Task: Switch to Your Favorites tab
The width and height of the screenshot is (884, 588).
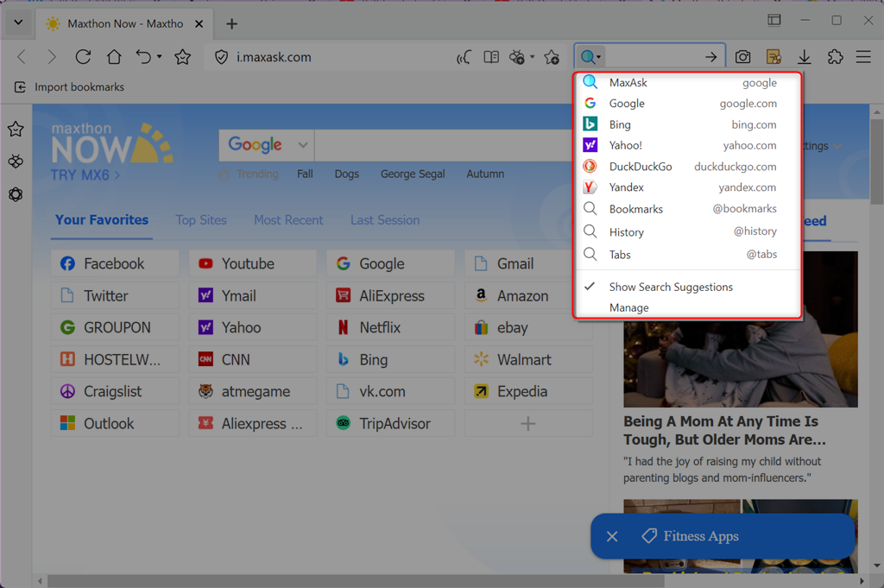Action: [x=102, y=220]
